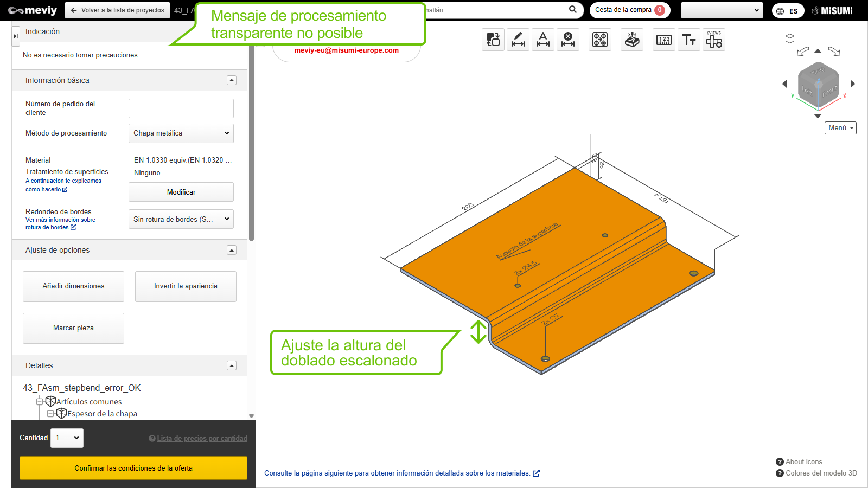Collapse the Artículos comunes tree node
Viewport: 868px width, 488px height.
40,402
